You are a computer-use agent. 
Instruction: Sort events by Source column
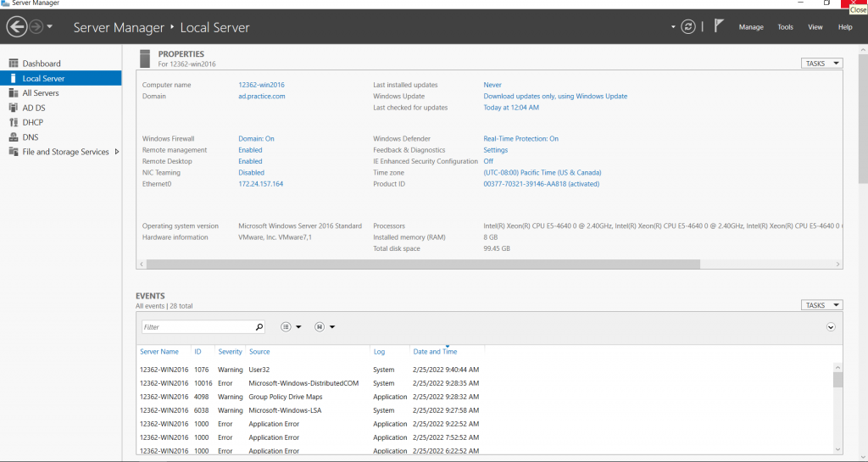pyautogui.click(x=259, y=352)
